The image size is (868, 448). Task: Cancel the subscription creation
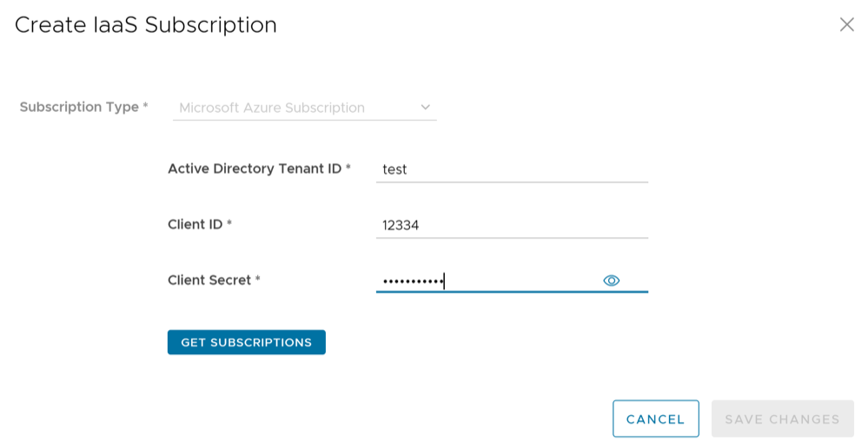(655, 418)
